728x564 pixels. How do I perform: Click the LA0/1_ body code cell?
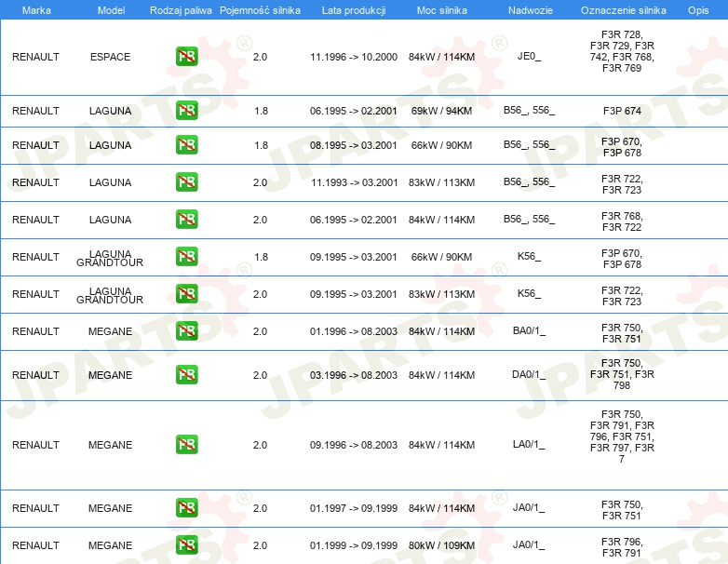[529, 444]
